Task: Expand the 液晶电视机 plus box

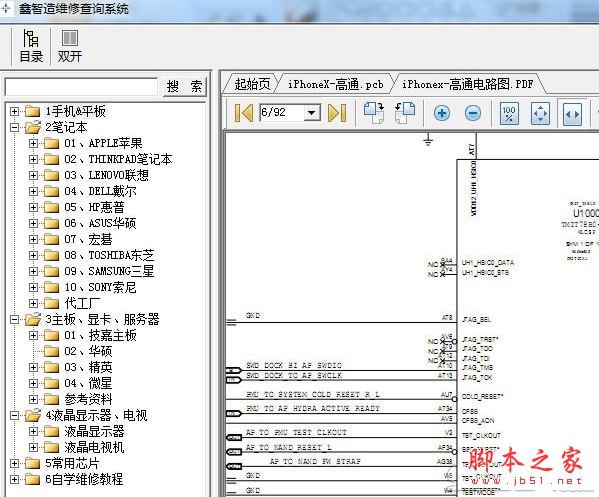Action: [33, 447]
